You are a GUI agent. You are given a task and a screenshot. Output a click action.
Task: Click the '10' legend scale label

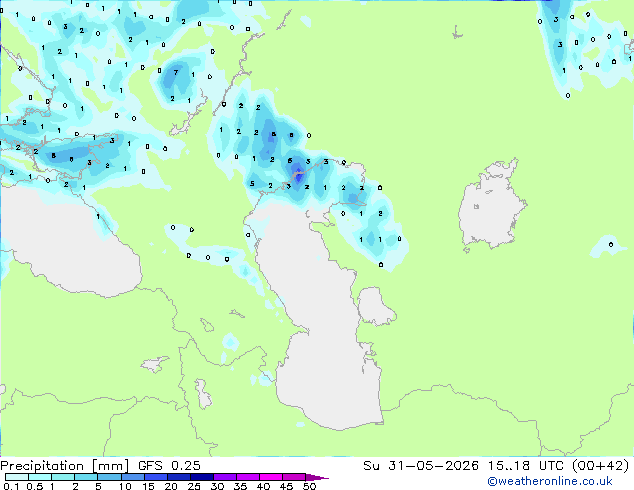point(125,486)
